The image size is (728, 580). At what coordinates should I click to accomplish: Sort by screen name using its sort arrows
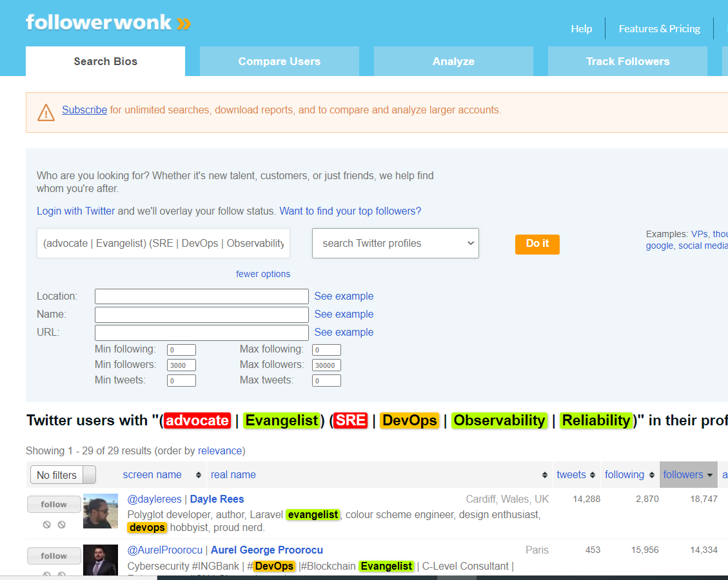click(198, 475)
